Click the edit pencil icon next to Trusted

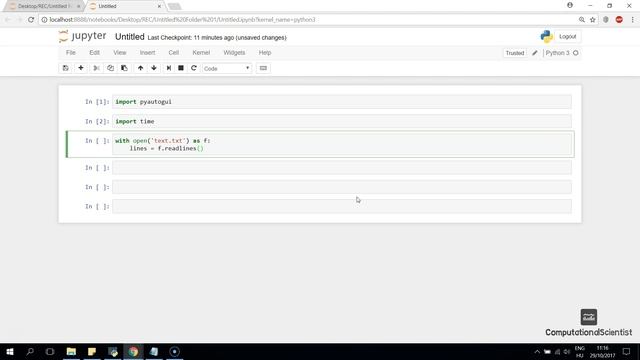535,53
